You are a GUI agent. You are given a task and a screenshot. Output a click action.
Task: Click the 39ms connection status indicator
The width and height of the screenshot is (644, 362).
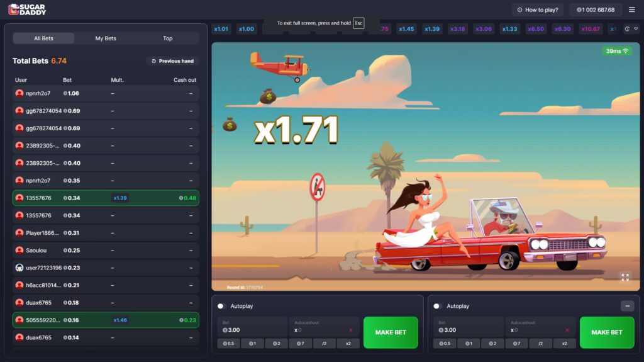(617, 51)
